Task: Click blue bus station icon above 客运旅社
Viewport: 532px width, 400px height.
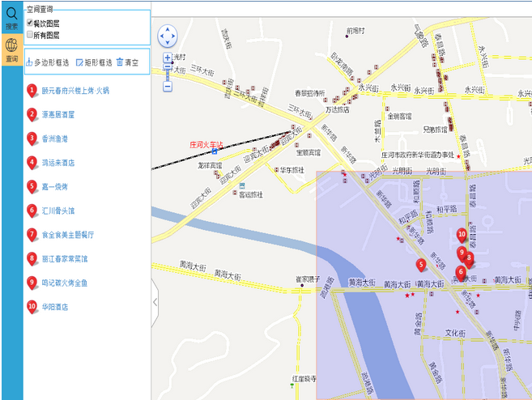Action: click(242, 185)
